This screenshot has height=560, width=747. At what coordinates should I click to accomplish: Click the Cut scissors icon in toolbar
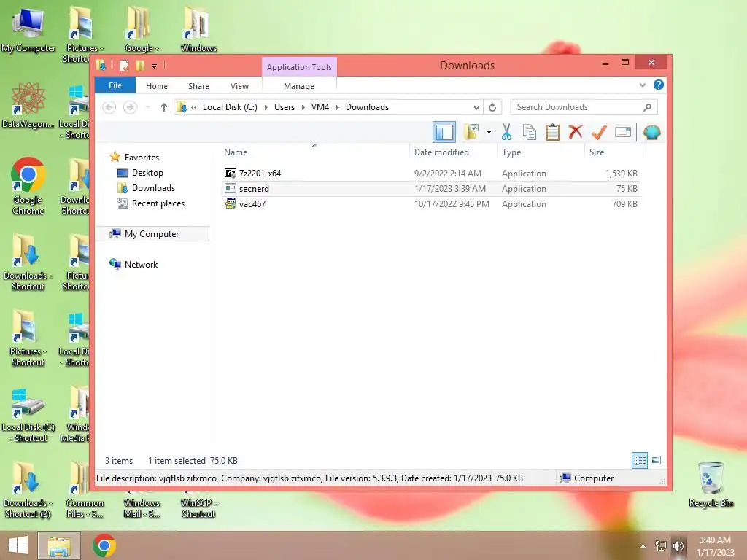(506, 132)
